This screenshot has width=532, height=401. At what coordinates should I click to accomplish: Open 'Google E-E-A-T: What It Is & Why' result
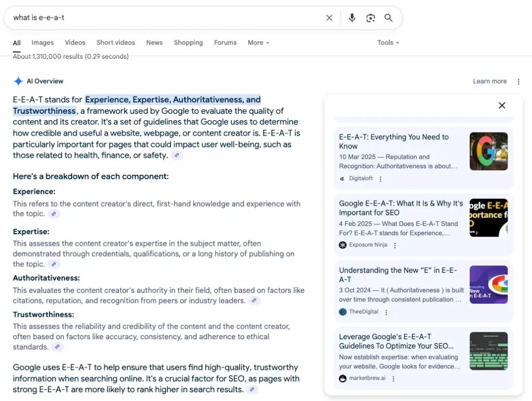401,208
